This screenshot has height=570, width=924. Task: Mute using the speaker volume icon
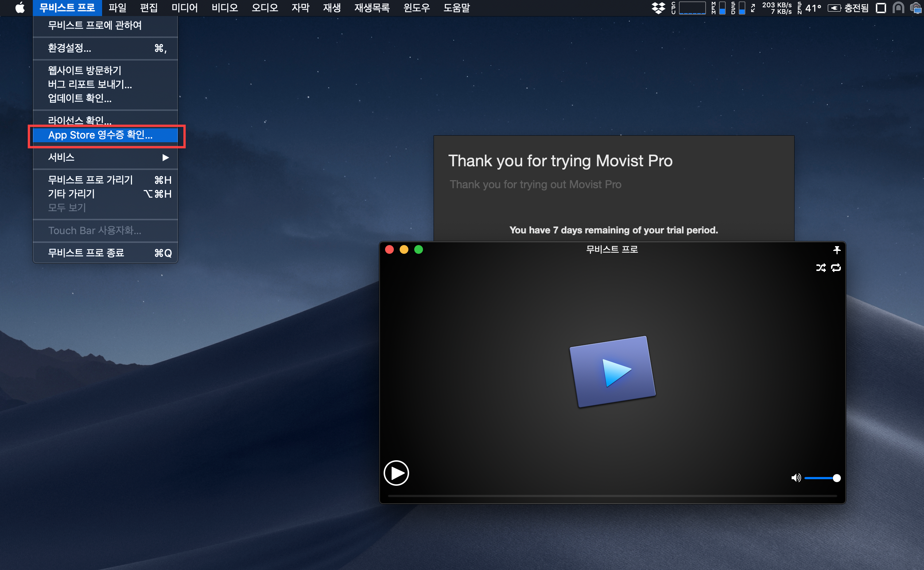(796, 478)
